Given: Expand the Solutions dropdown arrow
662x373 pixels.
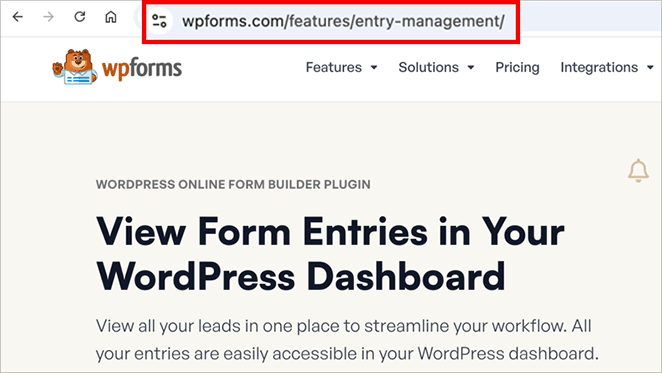Looking at the screenshot, I should (471, 68).
